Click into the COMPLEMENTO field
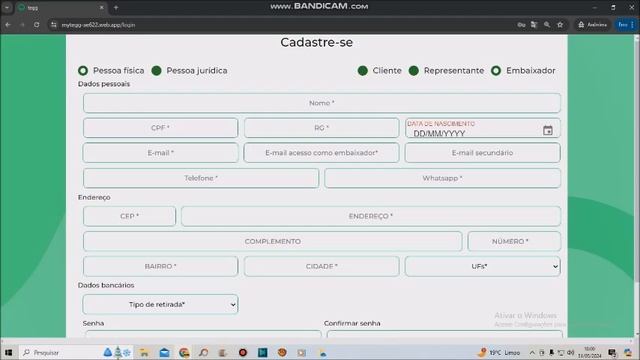This screenshot has height=360, width=640. pos(273,241)
